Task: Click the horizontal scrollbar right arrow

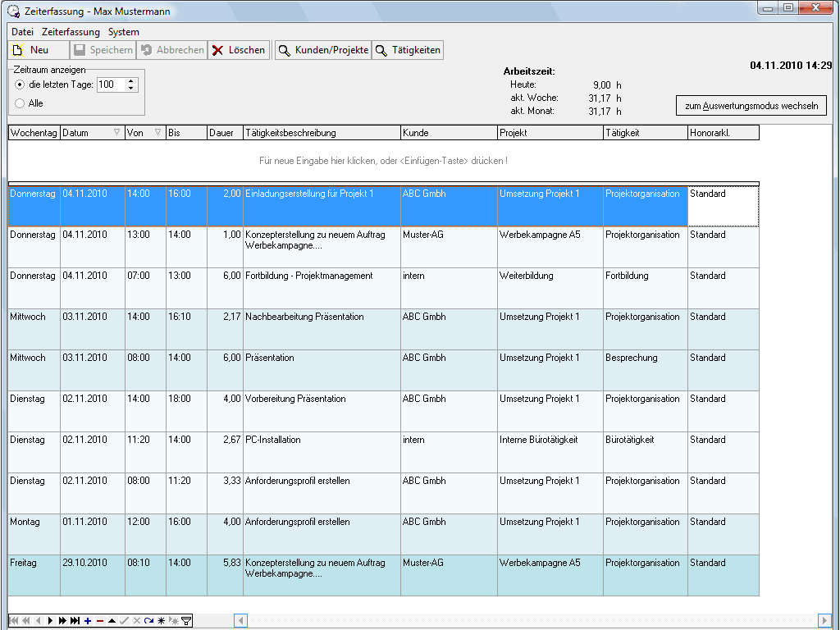Action: tap(825, 620)
